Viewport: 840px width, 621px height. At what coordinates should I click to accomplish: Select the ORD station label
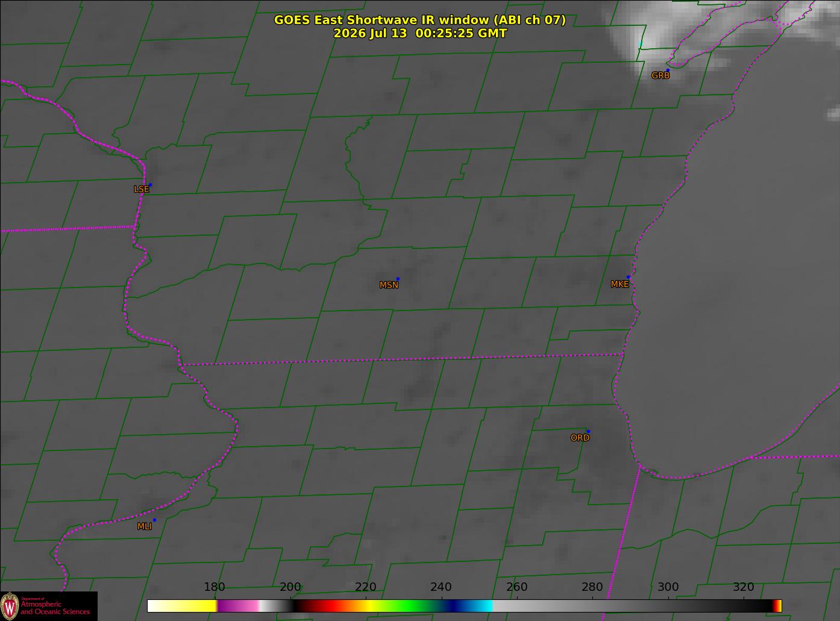pyautogui.click(x=580, y=438)
